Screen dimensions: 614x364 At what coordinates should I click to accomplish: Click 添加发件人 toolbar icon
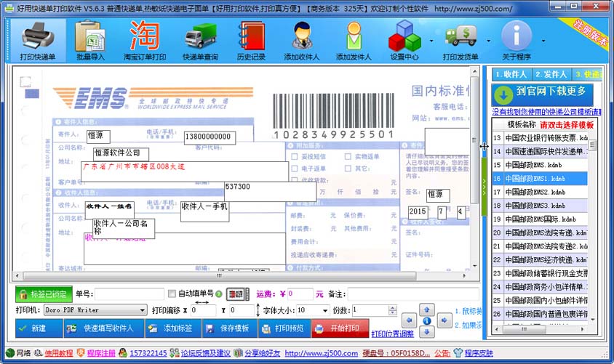click(x=354, y=41)
